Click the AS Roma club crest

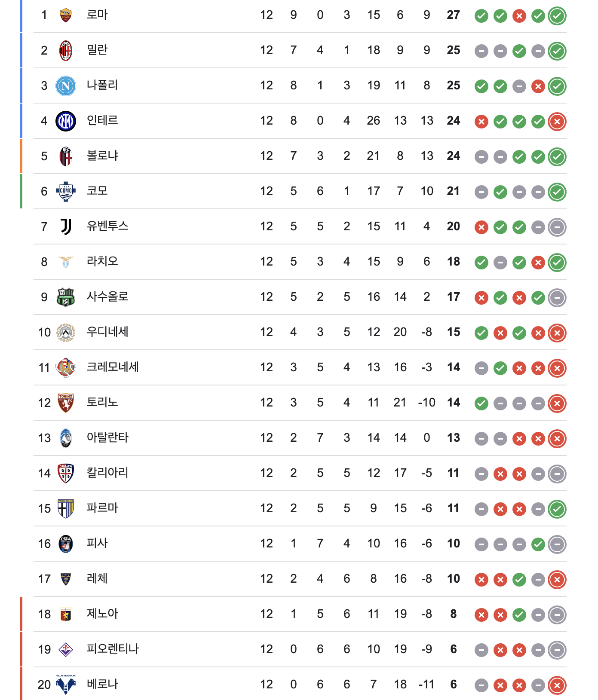click(66, 15)
